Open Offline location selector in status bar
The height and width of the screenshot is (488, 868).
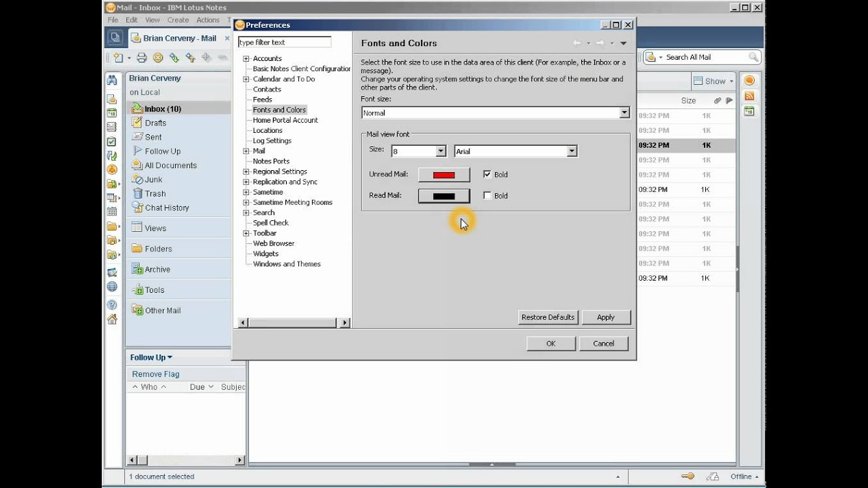pos(744,476)
